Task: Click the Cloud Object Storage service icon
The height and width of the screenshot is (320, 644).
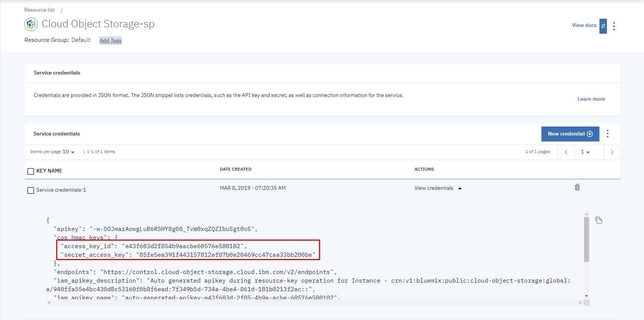Action: 31,24
